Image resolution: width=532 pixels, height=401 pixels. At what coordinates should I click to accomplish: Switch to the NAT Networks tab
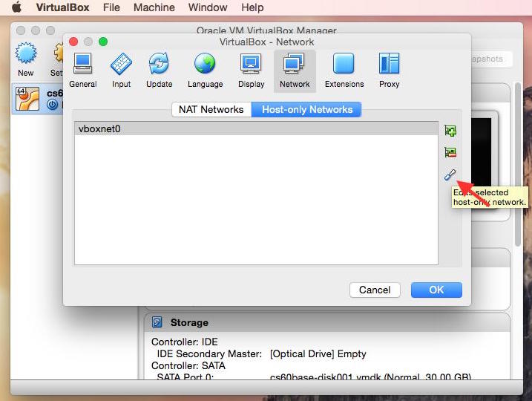(x=211, y=109)
